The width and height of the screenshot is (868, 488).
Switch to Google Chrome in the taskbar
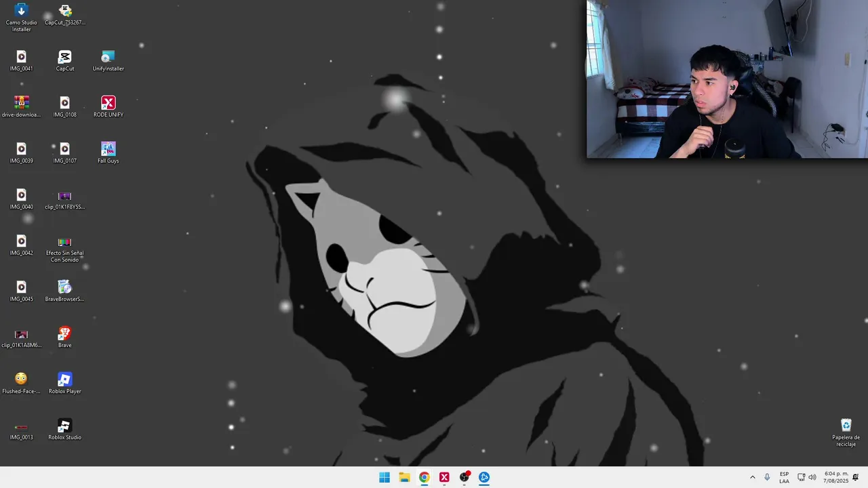click(x=425, y=477)
